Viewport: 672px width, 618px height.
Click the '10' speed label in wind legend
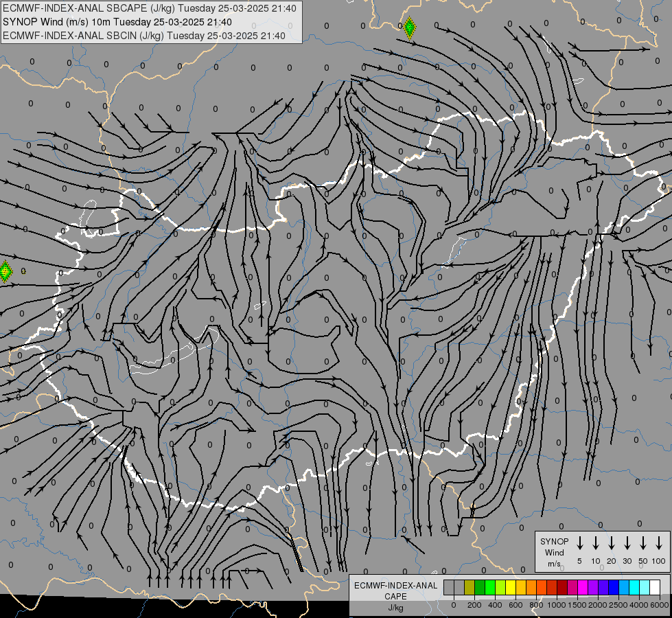(596, 561)
